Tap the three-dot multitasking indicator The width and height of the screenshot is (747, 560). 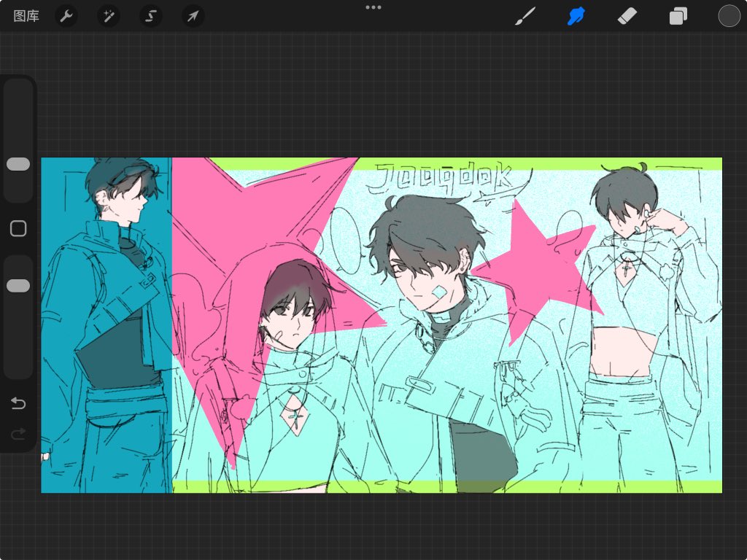[x=373, y=7]
